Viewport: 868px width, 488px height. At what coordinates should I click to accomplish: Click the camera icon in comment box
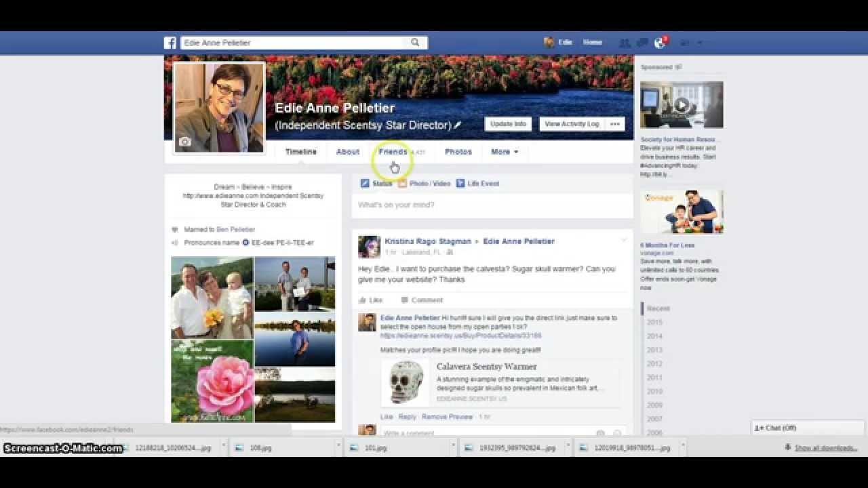[x=600, y=433]
